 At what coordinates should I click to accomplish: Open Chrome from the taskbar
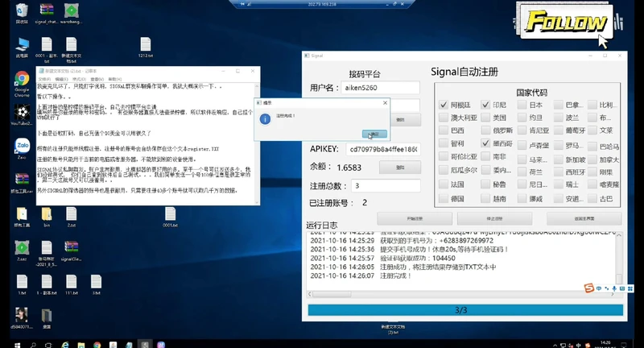[x=97, y=345]
